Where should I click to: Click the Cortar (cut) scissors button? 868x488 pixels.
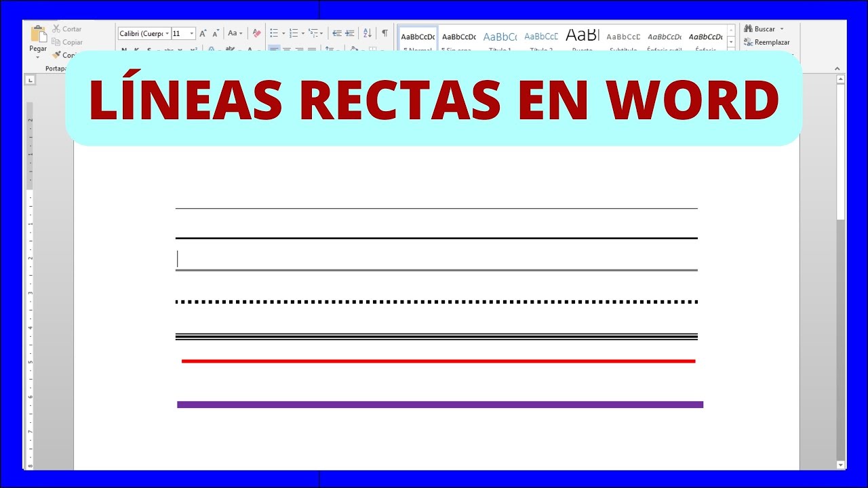click(67, 29)
